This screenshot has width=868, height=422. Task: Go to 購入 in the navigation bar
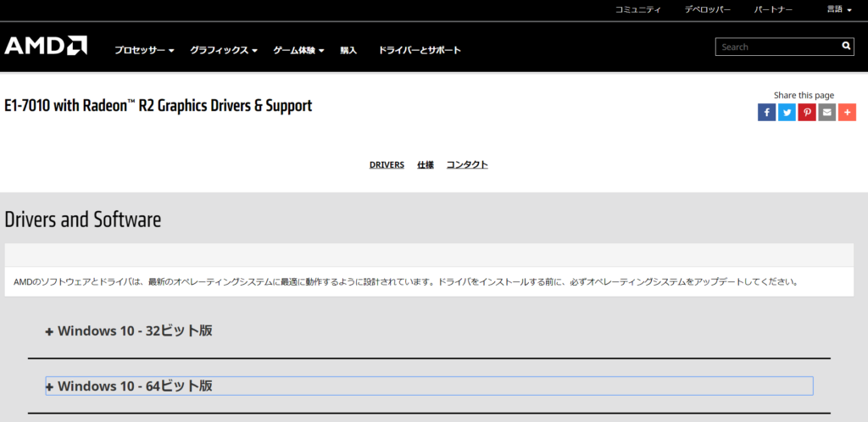[x=348, y=50]
